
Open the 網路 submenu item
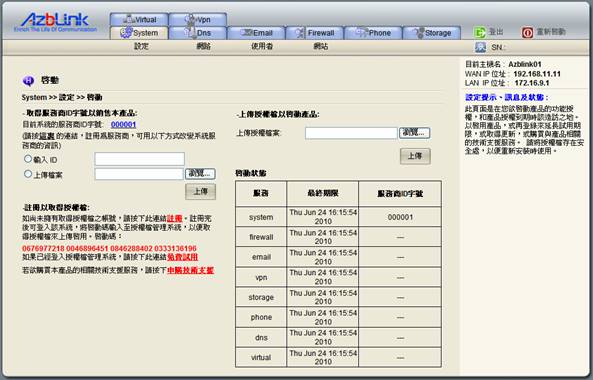pos(203,47)
